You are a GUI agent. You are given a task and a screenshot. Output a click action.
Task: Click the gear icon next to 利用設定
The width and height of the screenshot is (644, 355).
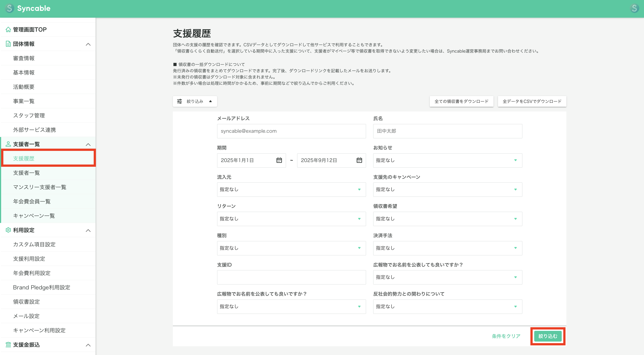[8, 230]
